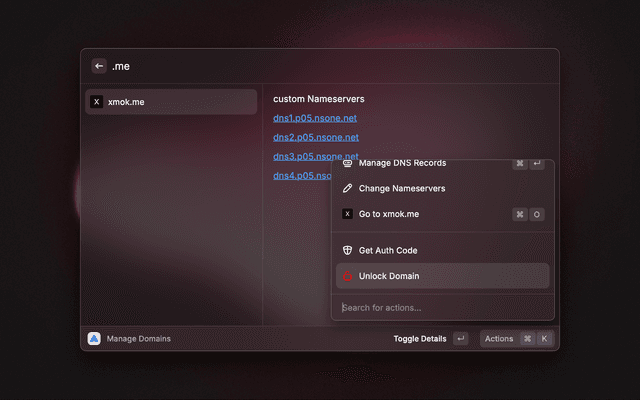The height and width of the screenshot is (400, 640).
Task: Select Change Nameservers action
Action: tap(402, 188)
